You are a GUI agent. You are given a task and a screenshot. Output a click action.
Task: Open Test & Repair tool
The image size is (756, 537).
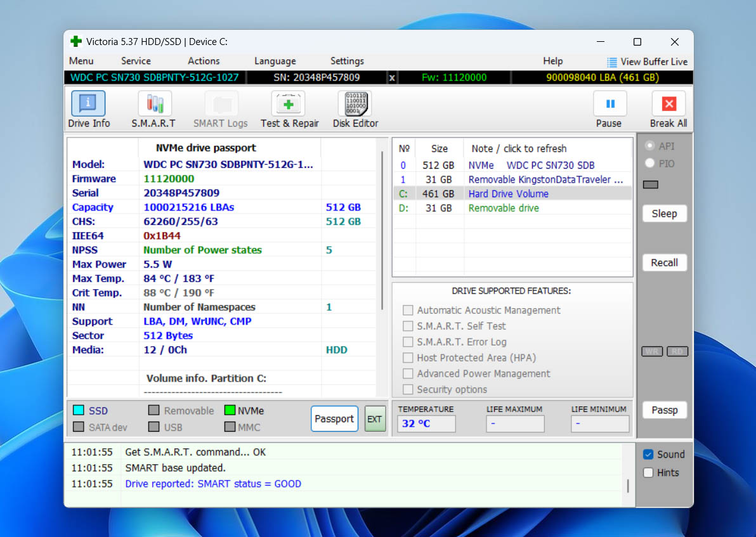tap(289, 104)
